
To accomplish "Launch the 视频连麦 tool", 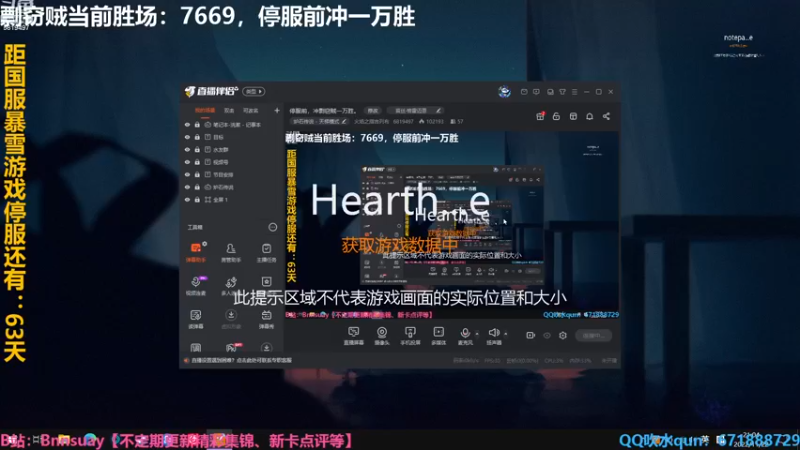I will pyautogui.click(x=196, y=285).
